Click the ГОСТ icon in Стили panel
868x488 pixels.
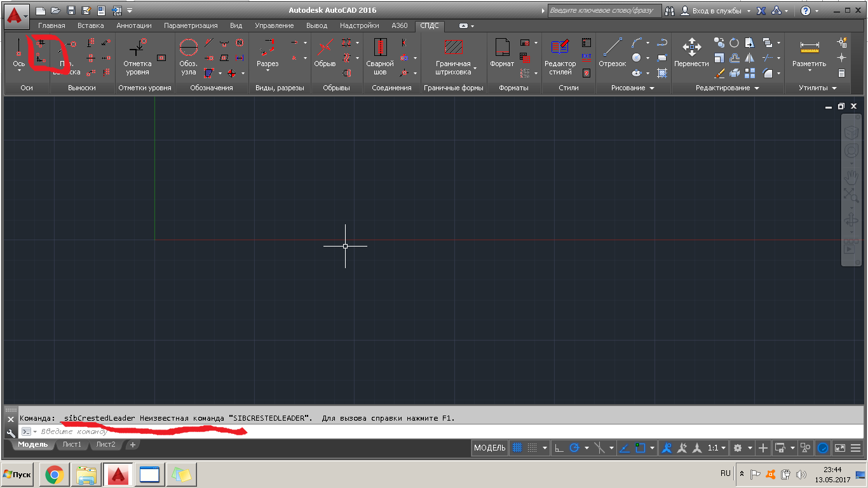[586, 58]
